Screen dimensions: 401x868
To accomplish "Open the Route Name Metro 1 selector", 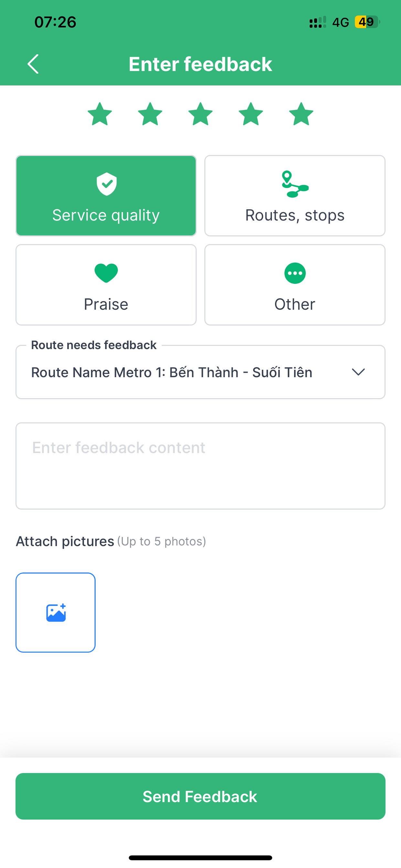I will tap(172, 372).
